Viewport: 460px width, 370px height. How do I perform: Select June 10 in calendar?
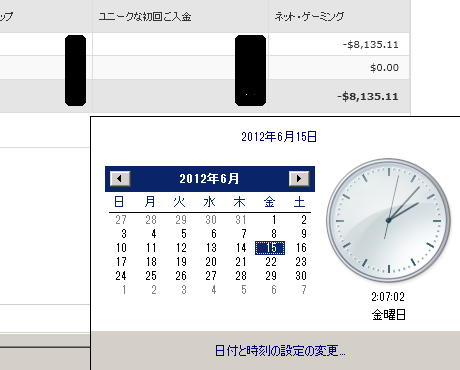(121, 248)
